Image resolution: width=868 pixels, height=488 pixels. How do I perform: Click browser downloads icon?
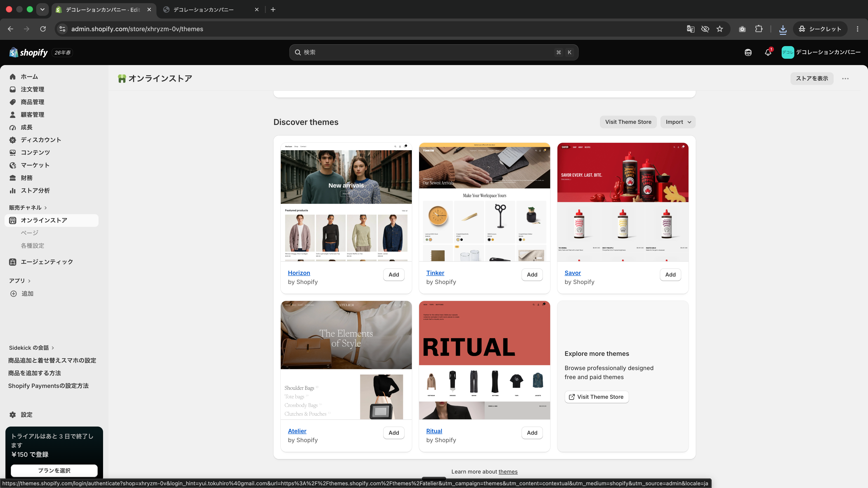click(x=783, y=29)
